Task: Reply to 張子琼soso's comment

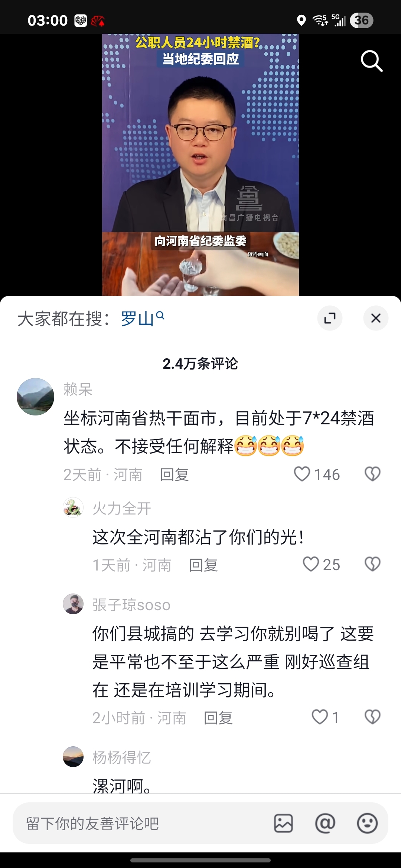Action: pyautogui.click(x=218, y=718)
